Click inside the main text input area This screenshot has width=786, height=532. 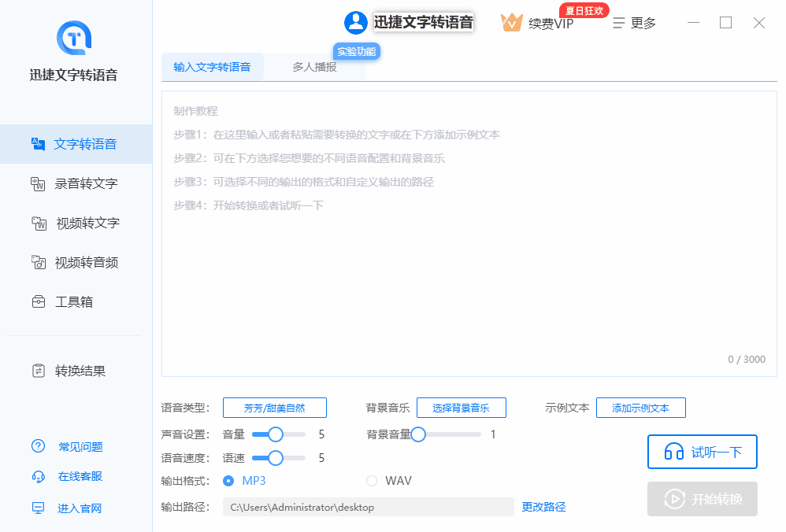pyautogui.click(x=469, y=234)
